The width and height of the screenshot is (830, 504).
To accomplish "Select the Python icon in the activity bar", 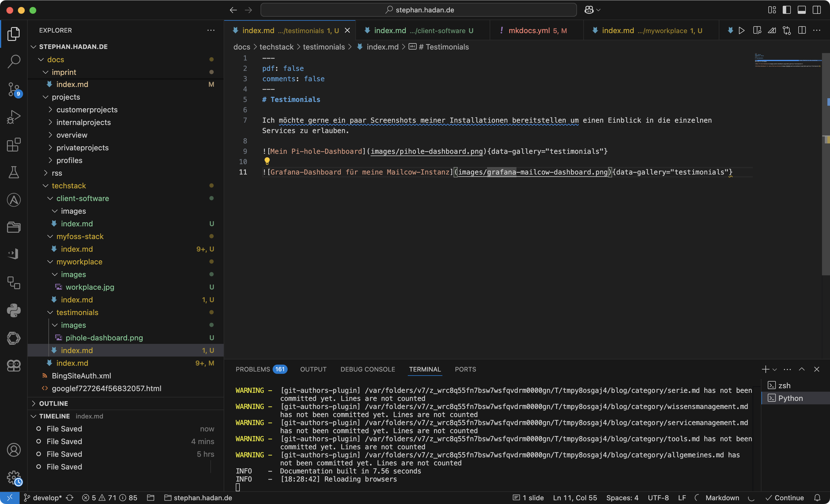I will (x=14, y=310).
